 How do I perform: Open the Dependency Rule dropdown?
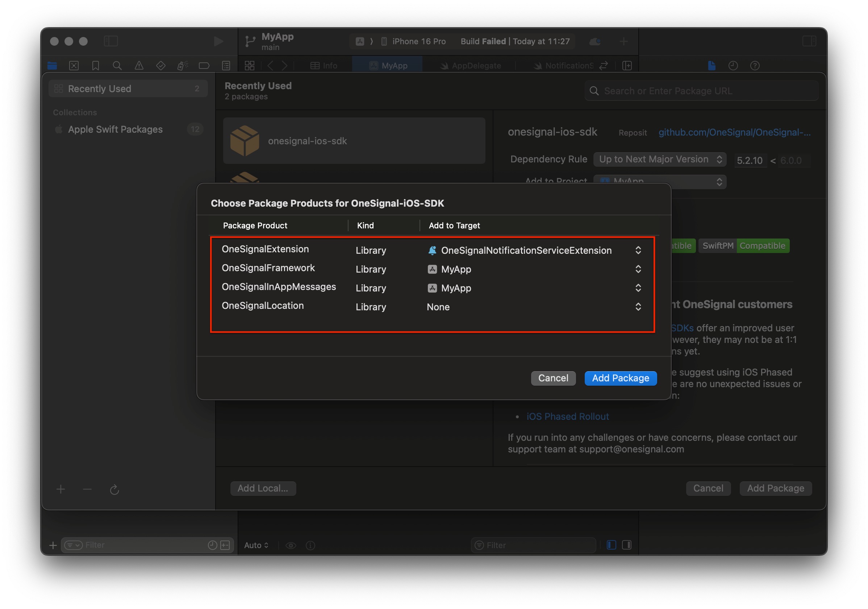point(660,159)
